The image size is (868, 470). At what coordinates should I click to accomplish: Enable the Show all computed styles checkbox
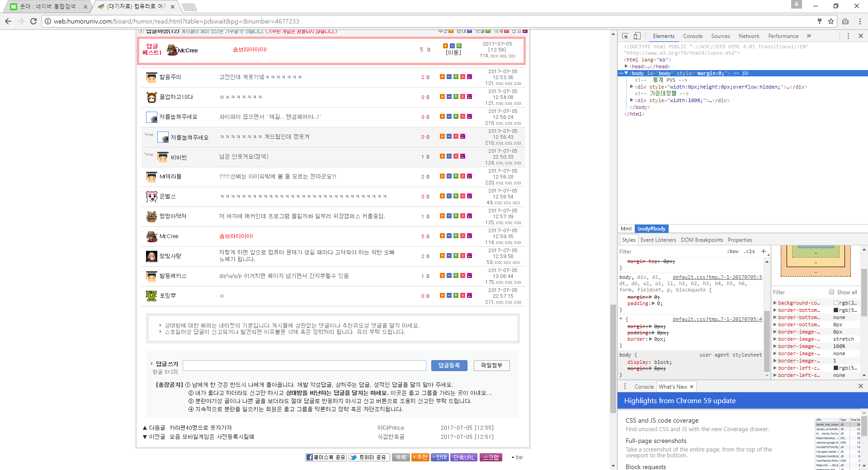(x=831, y=292)
